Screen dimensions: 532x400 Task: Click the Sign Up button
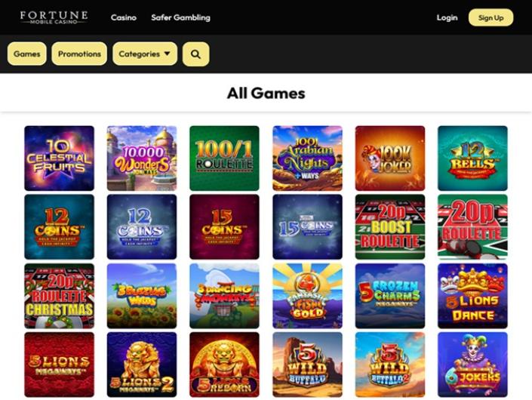pyautogui.click(x=490, y=17)
